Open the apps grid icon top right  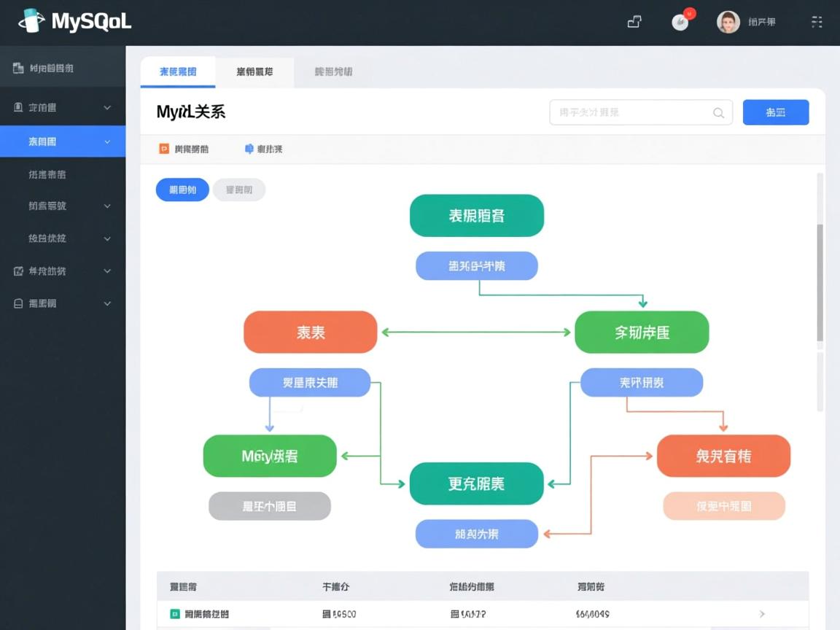point(816,22)
